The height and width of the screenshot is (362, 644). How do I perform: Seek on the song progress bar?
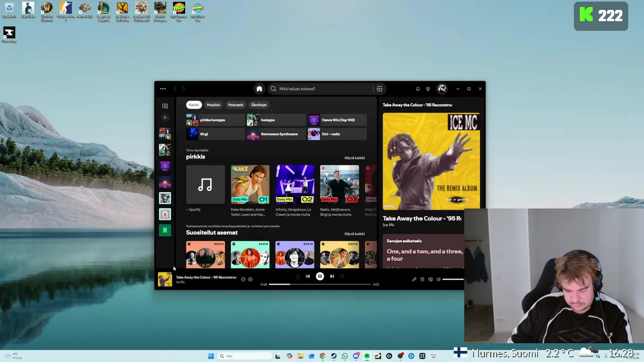click(320, 285)
